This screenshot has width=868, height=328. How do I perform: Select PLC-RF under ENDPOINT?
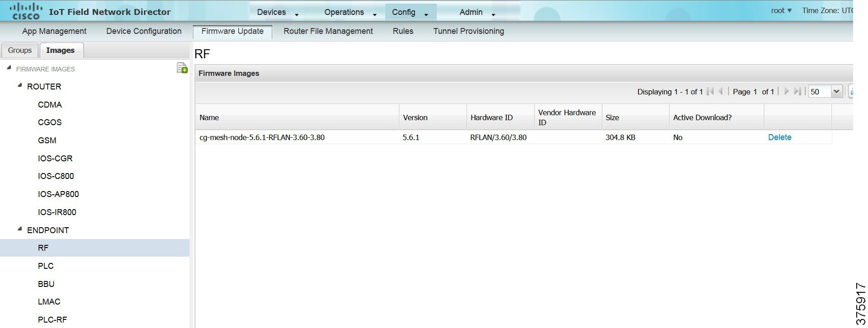click(x=52, y=320)
